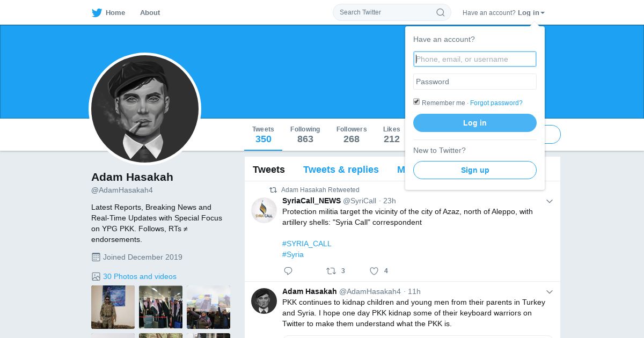
Task: Open the Followers 268 stat
Action: click(352, 135)
